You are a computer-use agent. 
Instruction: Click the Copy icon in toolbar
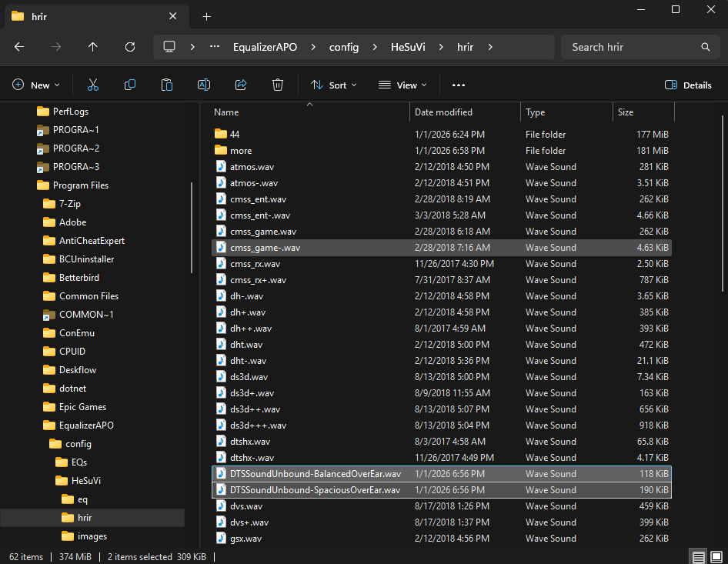pyautogui.click(x=130, y=85)
